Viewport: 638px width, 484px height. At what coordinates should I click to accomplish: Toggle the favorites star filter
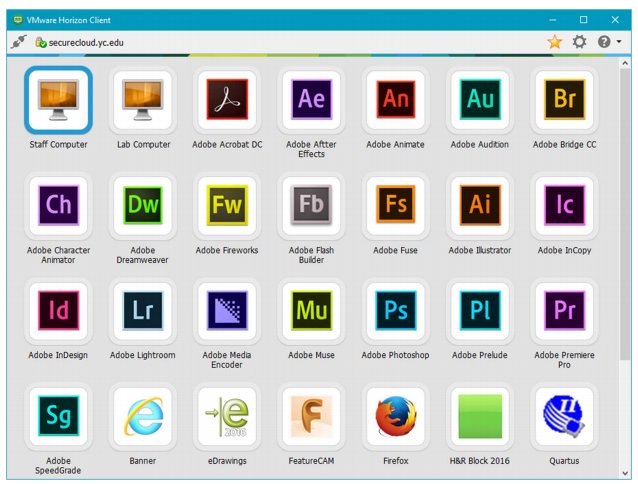point(554,42)
